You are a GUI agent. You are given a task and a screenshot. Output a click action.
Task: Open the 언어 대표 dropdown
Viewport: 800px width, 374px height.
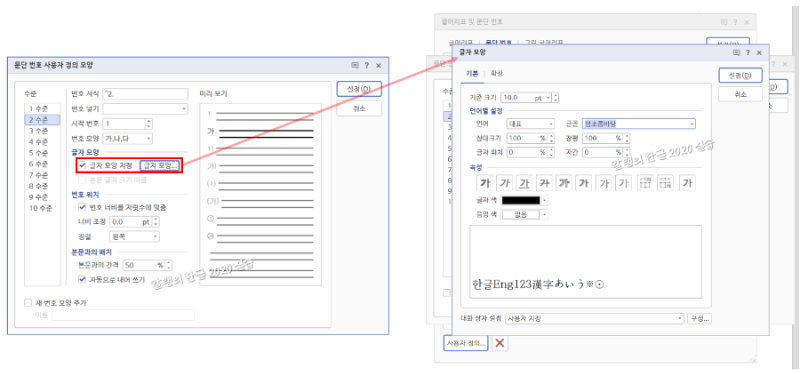(530, 124)
